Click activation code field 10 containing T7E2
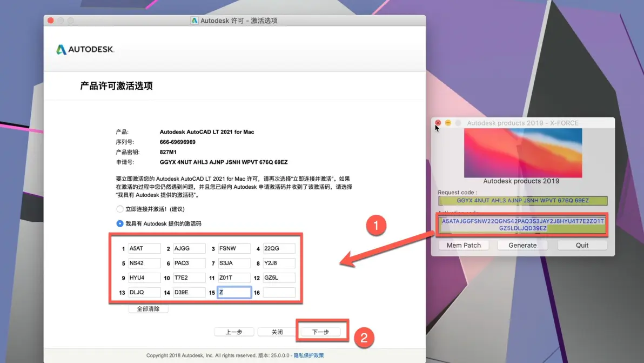The image size is (644, 363). pos(189,278)
